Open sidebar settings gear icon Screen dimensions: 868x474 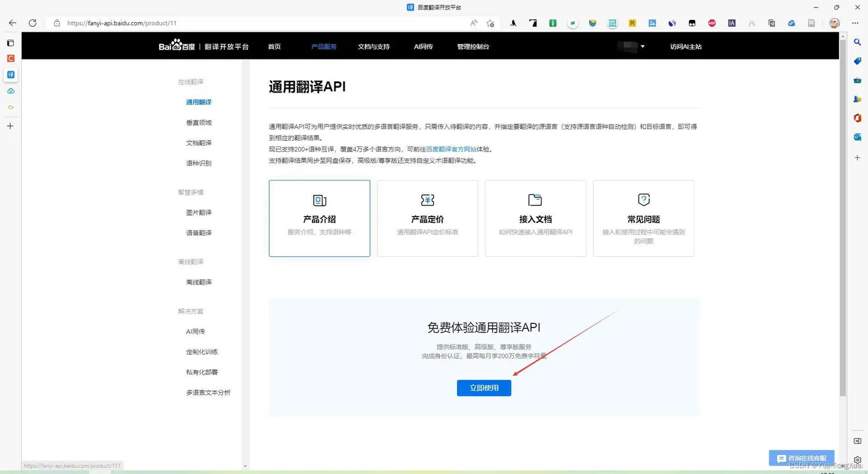(857, 460)
